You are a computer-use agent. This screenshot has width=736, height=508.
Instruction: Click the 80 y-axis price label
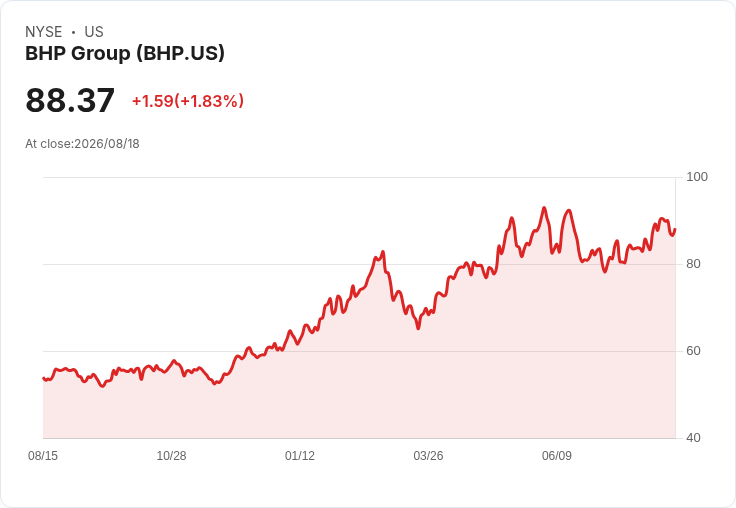[693, 264]
